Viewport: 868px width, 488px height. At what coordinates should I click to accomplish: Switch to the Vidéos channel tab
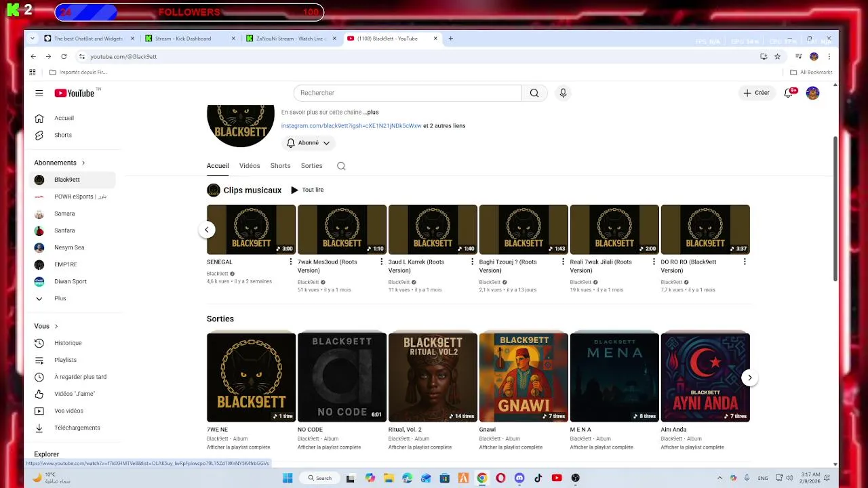pos(250,166)
